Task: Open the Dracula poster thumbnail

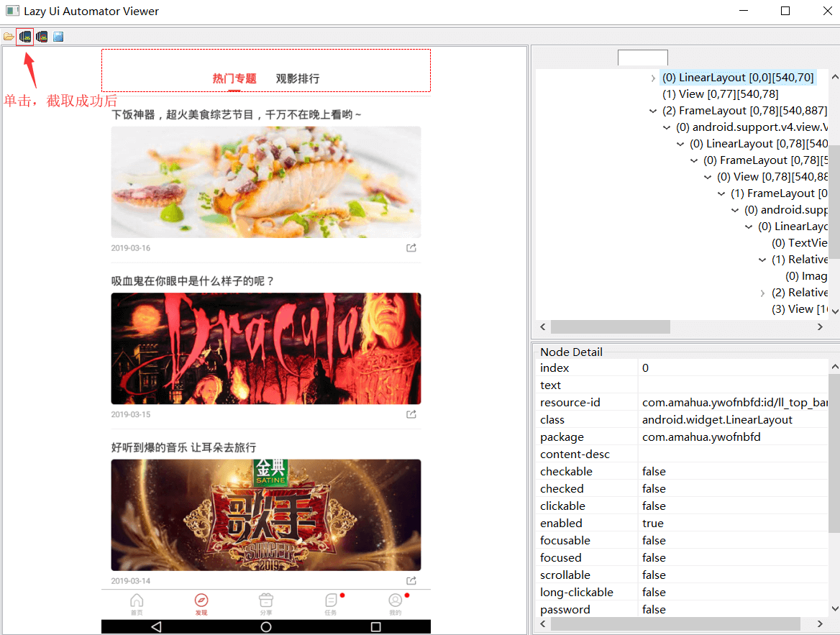Action: [x=265, y=348]
